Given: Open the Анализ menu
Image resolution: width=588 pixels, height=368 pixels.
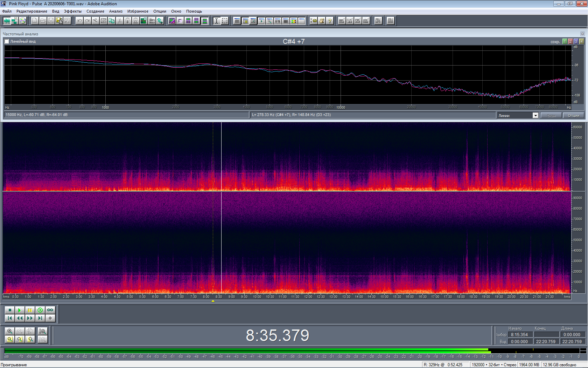Looking at the screenshot, I should pyautogui.click(x=115, y=11).
